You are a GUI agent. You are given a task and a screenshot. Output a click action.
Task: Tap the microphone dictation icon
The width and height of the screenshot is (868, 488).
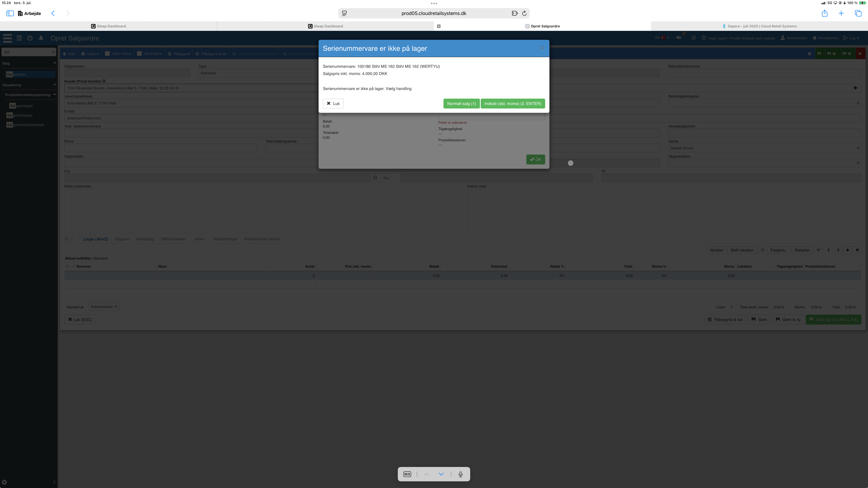pyautogui.click(x=460, y=474)
